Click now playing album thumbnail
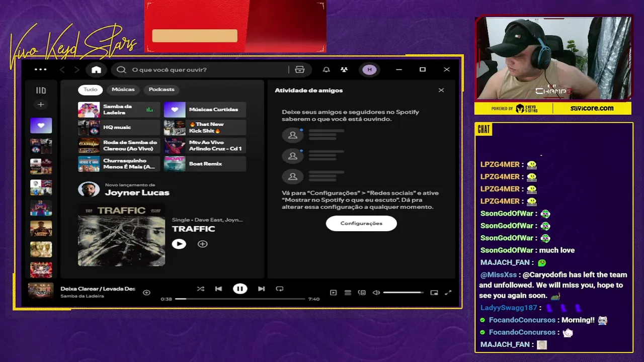The height and width of the screenshot is (362, 644). point(41,291)
